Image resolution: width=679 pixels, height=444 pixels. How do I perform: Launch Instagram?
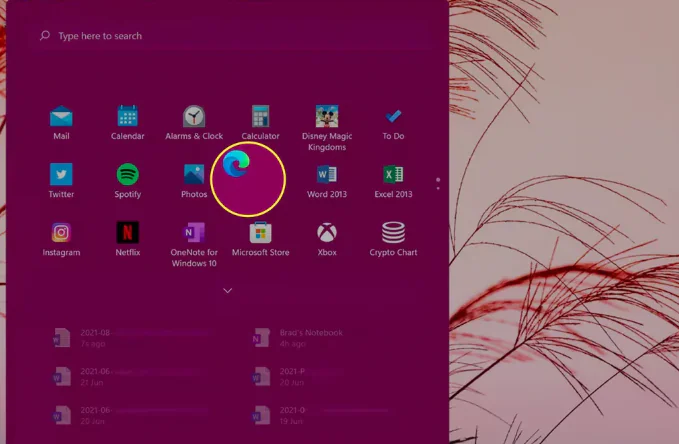point(61,239)
